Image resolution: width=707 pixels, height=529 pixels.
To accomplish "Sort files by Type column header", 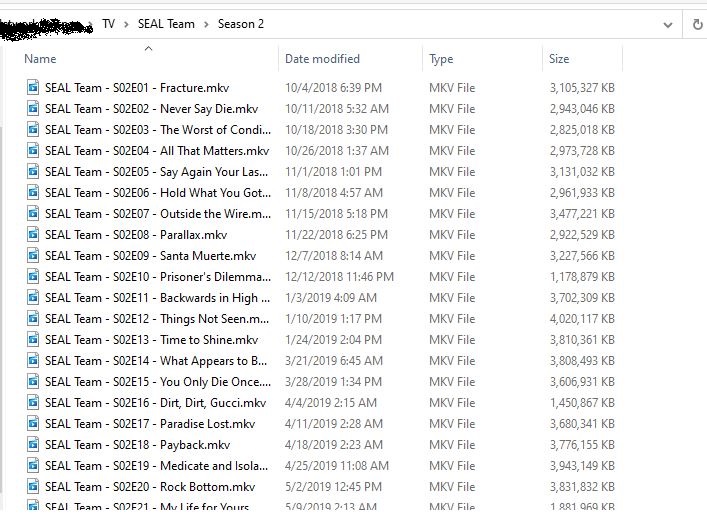I will pyautogui.click(x=441, y=59).
